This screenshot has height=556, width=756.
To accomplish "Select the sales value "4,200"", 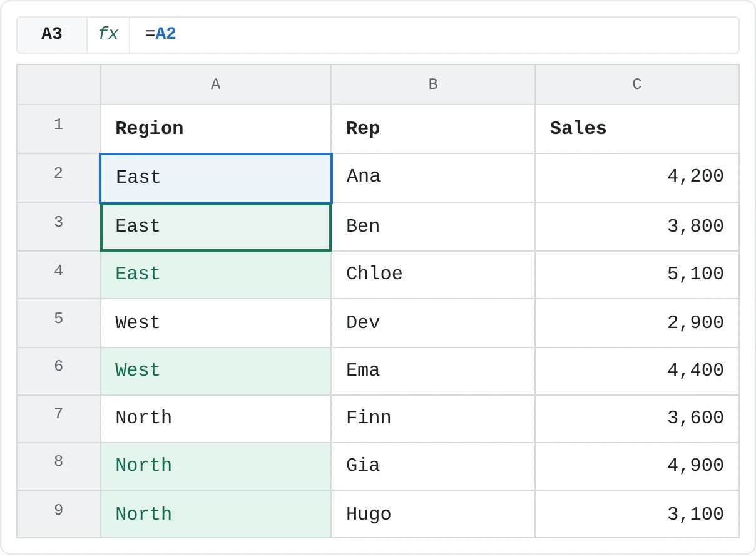I will click(637, 178).
